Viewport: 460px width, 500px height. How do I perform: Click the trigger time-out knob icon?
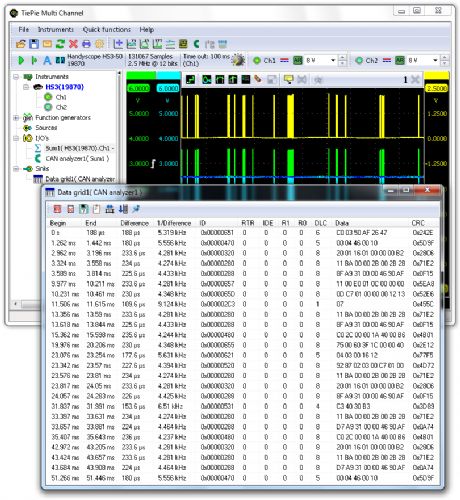coord(238,60)
